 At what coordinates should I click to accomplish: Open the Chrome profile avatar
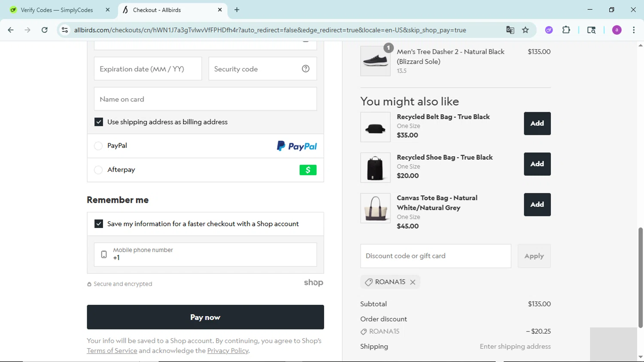pyautogui.click(x=617, y=30)
